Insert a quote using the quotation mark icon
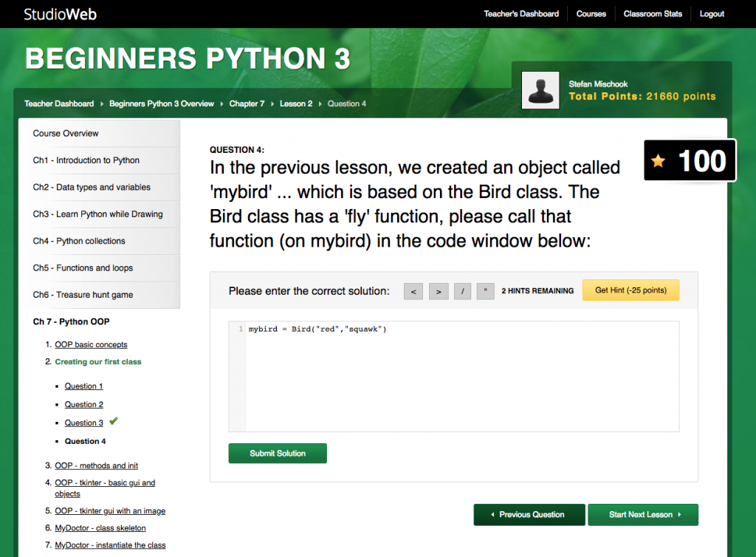This screenshot has width=756, height=557. click(x=485, y=291)
